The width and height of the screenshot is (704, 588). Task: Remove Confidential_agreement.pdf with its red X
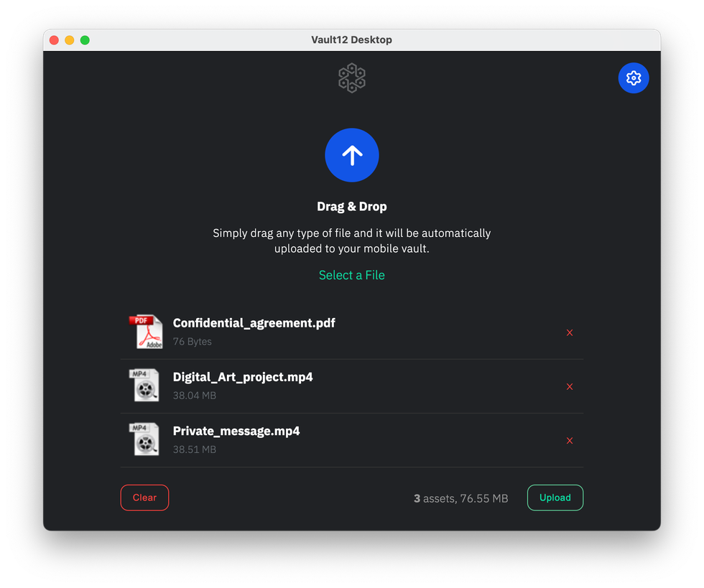coord(570,332)
